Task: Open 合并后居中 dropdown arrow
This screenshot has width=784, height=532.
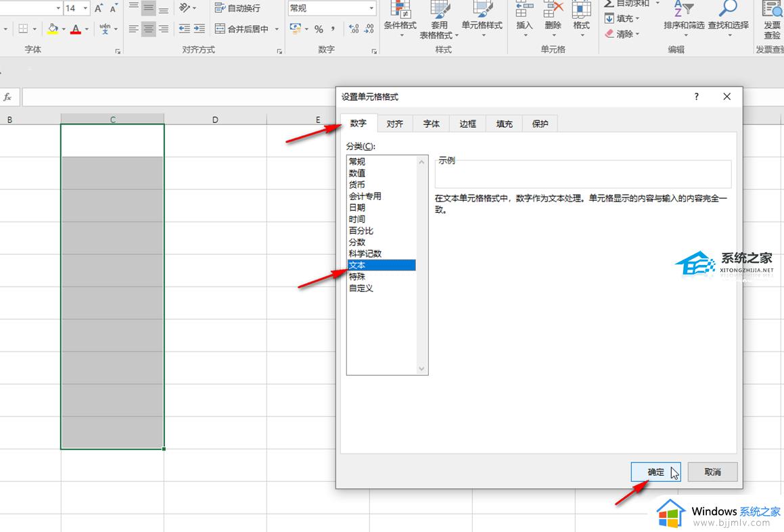Action: (x=277, y=29)
